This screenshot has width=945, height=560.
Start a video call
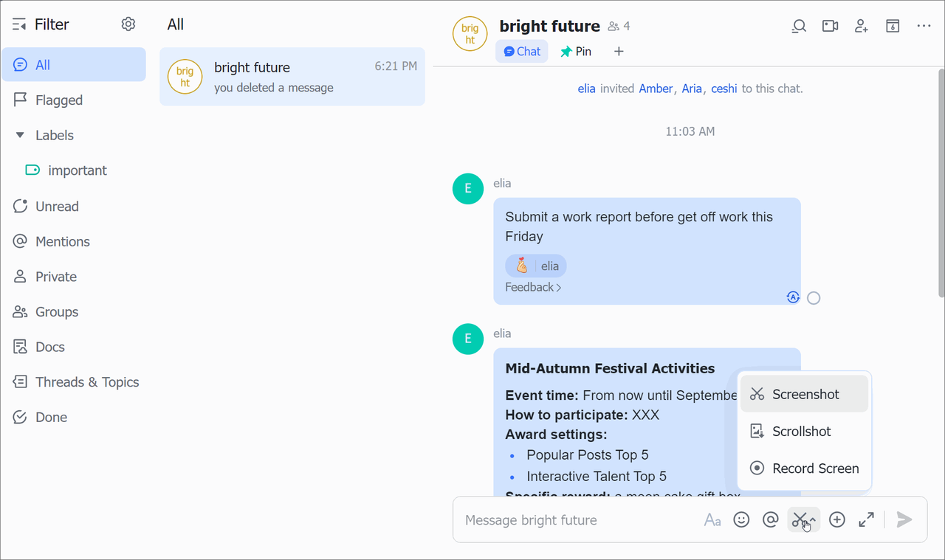tap(831, 26)
